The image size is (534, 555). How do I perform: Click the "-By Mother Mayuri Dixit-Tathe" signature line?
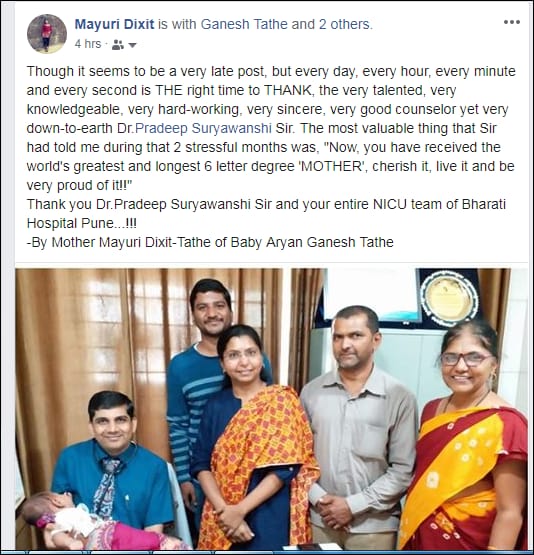click(210, 242)
